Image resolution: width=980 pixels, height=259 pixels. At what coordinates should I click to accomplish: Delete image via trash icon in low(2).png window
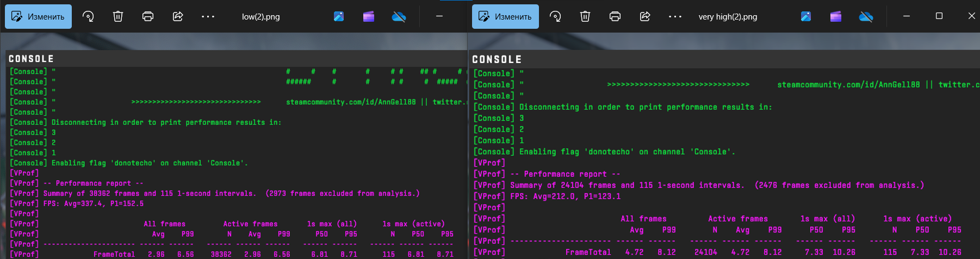point(118,16)
